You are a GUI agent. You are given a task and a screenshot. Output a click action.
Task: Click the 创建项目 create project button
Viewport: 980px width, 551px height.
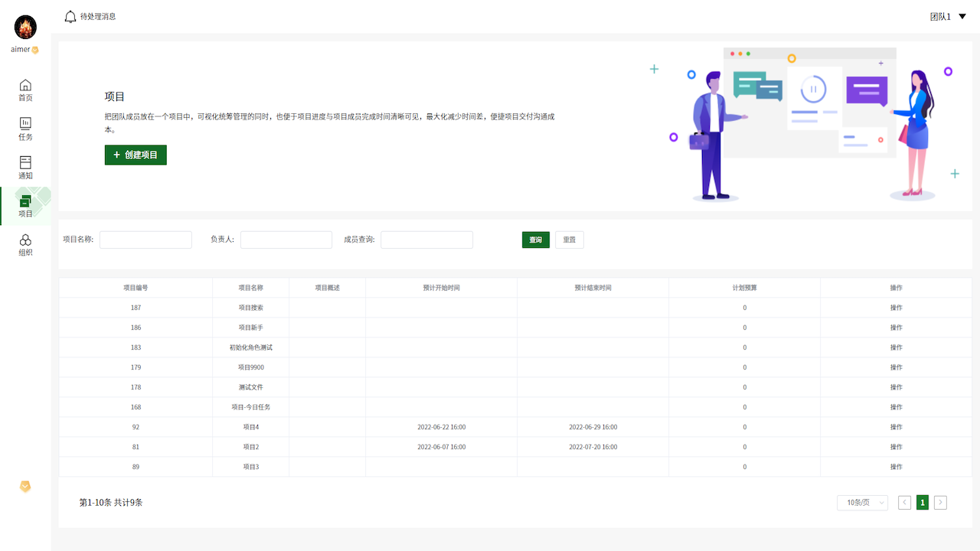(136, 155)
